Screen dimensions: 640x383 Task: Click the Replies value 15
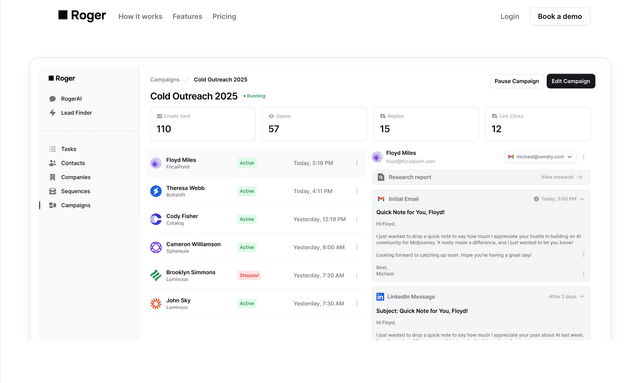(384, 129)
